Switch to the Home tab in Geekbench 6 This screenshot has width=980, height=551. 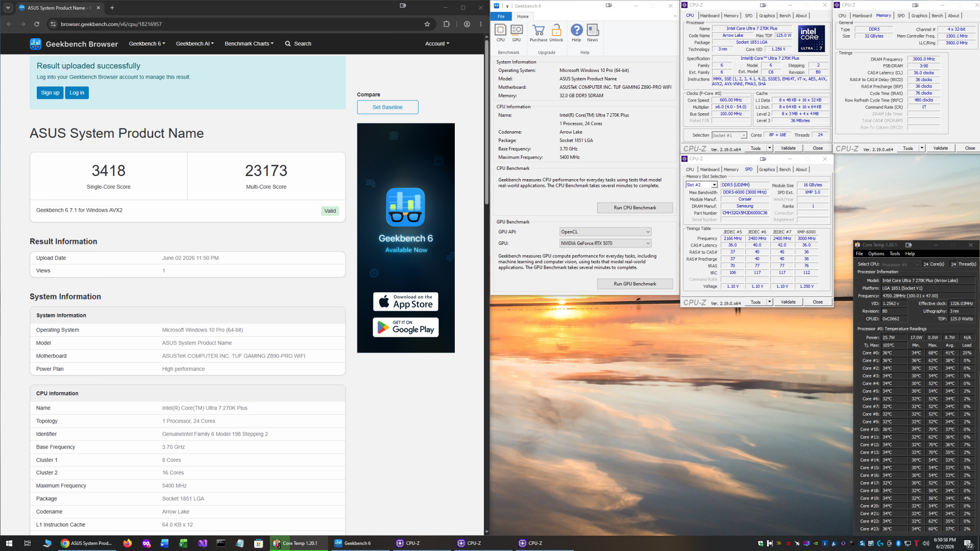tap(523, 16)
